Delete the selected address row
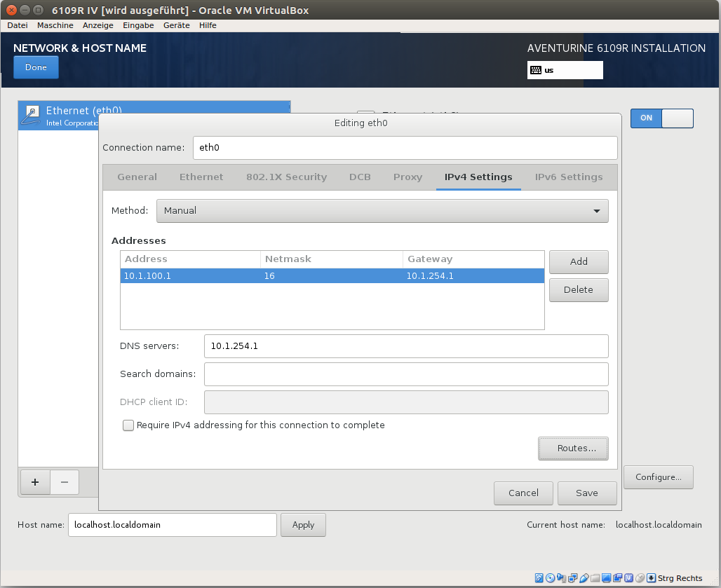This screenshot has height=588, width=721. tap(579, 290)
